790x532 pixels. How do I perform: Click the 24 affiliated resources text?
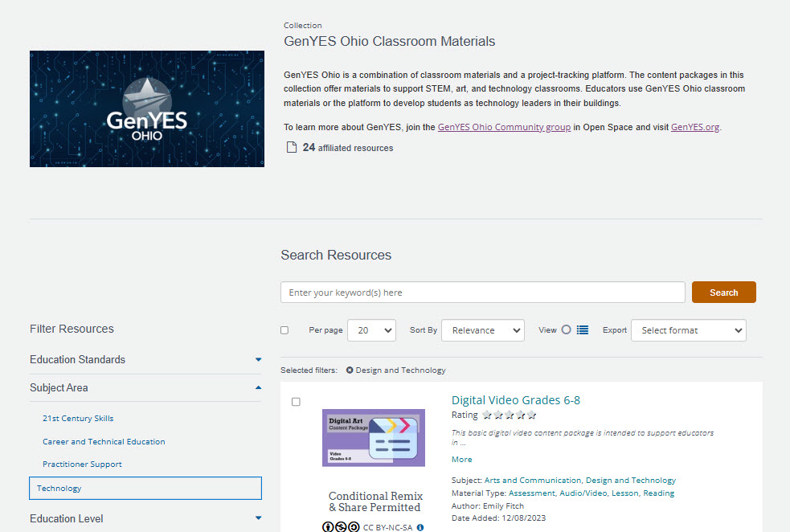click(348, 148)
